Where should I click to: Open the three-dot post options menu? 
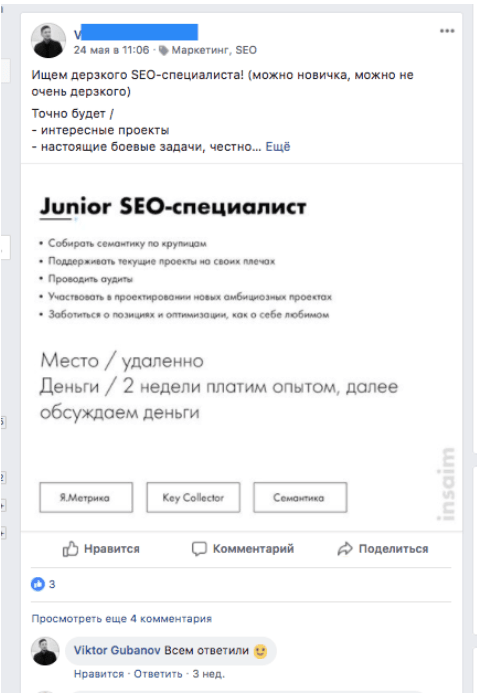pyautogui.click(x=447, y=31)
